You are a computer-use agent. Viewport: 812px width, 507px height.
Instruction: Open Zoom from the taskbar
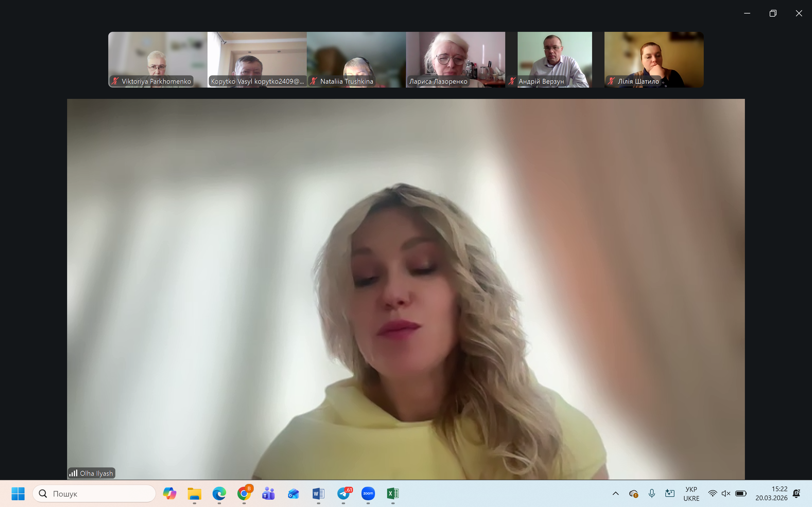[368, 493]
